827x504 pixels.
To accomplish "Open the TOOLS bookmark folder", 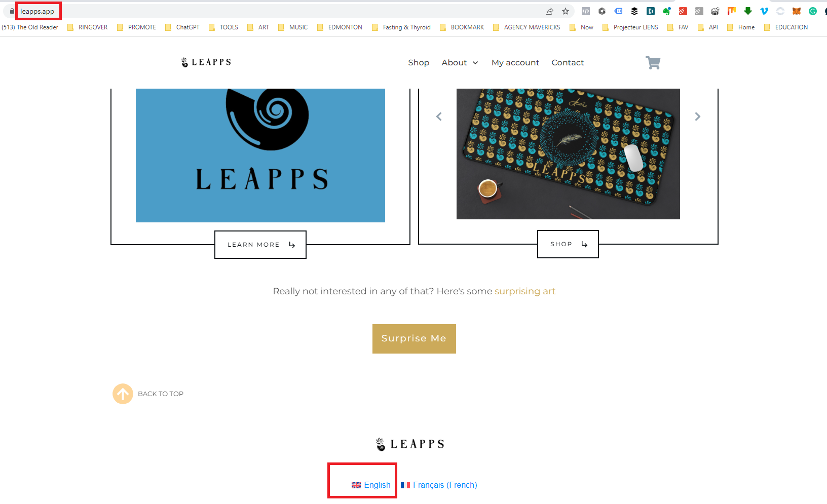I will [223, 27].
